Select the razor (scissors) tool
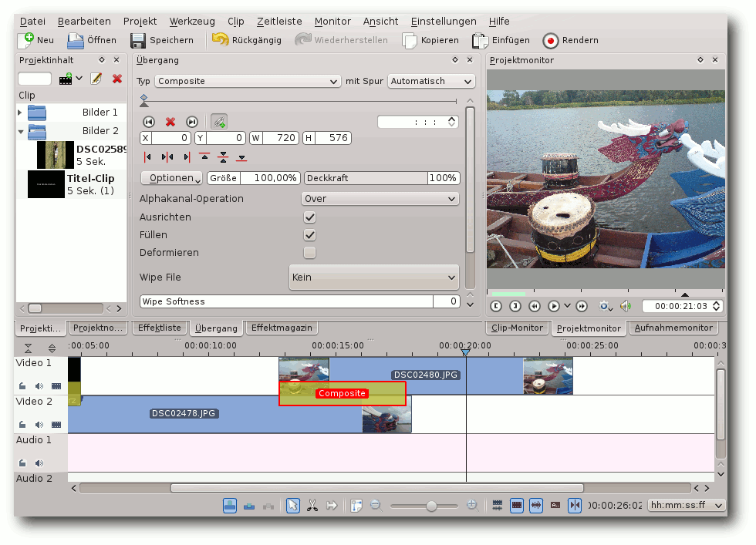Screen dimensions: 756x545 pyautogui.click(x=312, y=506)
